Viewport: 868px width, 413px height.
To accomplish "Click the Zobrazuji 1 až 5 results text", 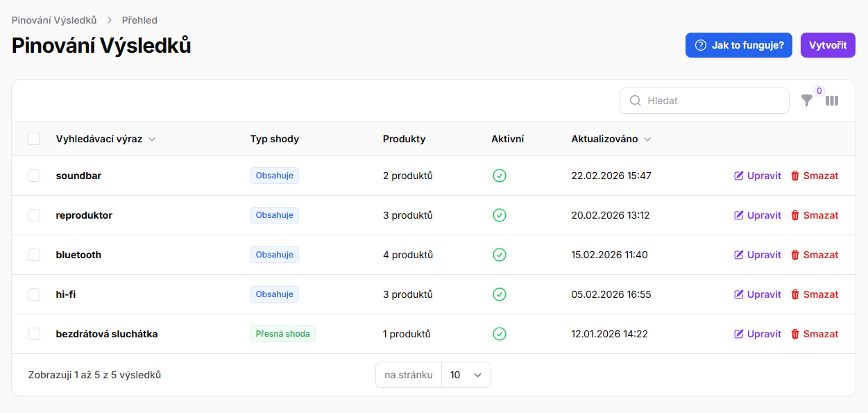I will pyautogui.click(x=95, y=375).
